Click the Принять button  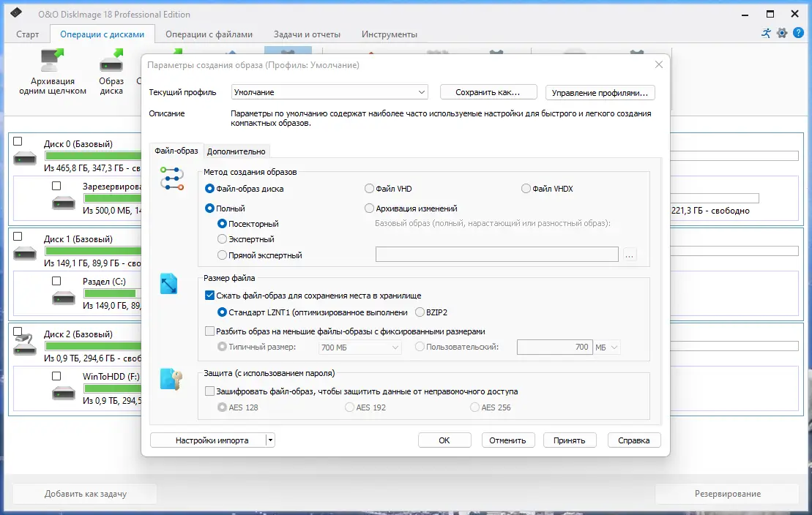(569, 440)
